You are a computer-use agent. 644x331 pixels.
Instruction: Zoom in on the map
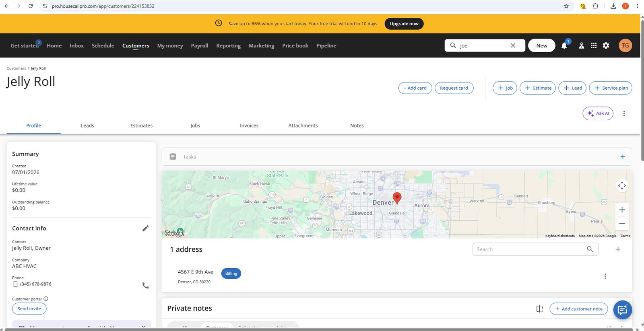tap(622, 210)
